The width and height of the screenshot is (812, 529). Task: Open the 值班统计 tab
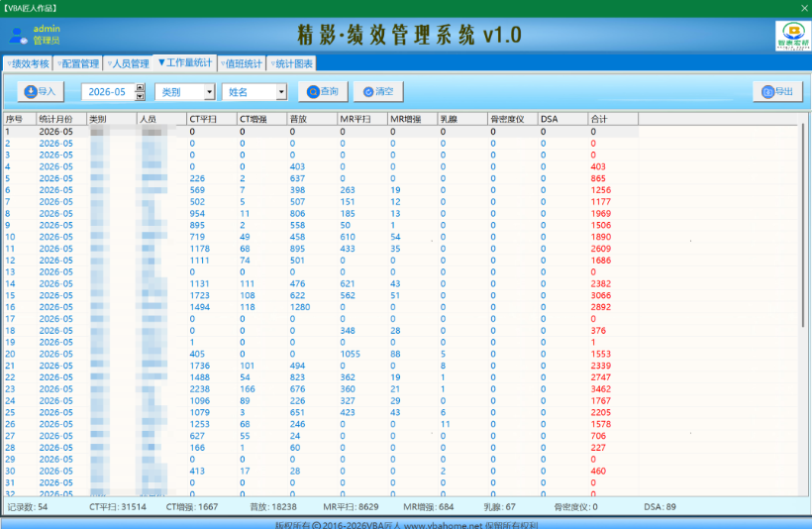(x=242, y=63)
